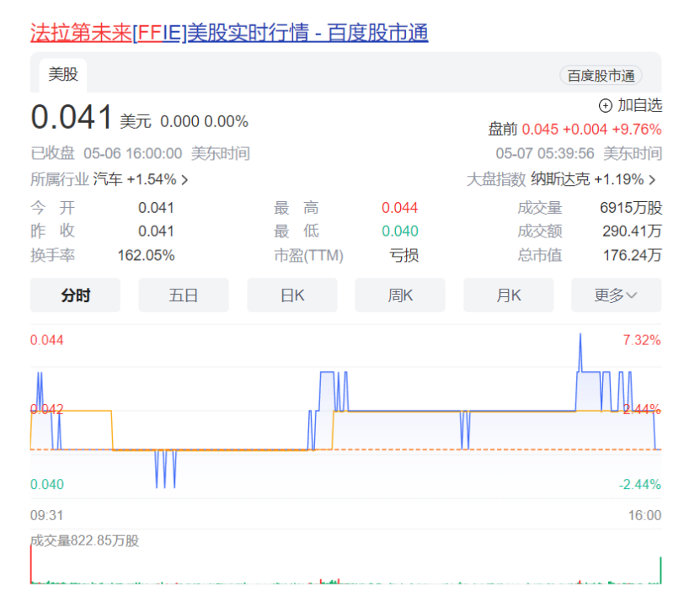Click the pre-market price 0.045
This screenshot has height=601, width=700.
540,130
